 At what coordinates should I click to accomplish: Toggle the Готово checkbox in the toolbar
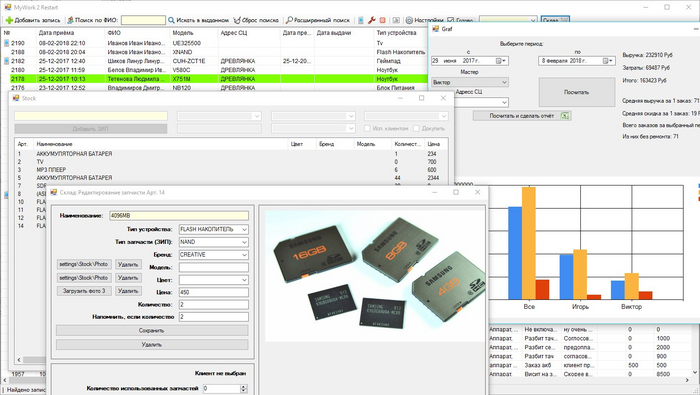point(450,20)
